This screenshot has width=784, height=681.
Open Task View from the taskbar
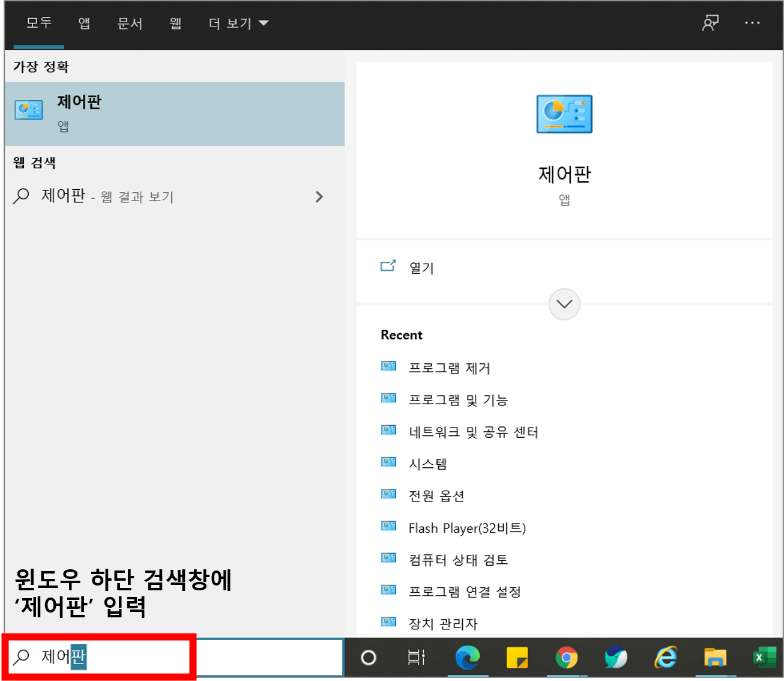tap(417, 658)
